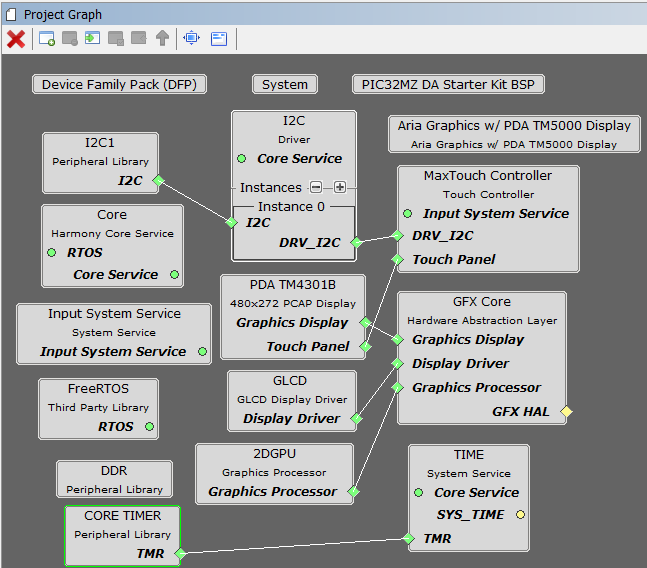Select the System component block

coord(285,84)
